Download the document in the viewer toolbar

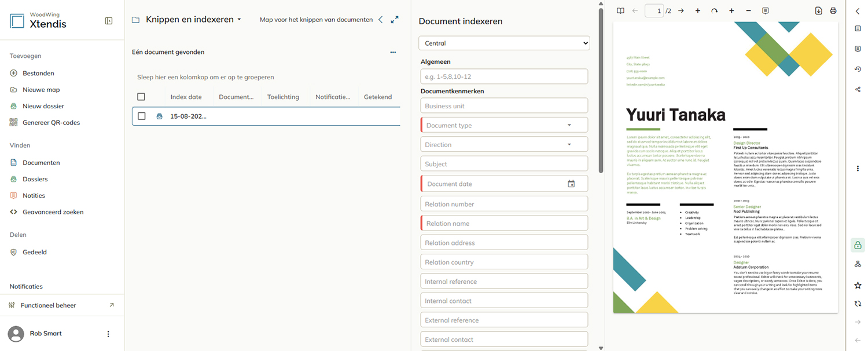819,10
